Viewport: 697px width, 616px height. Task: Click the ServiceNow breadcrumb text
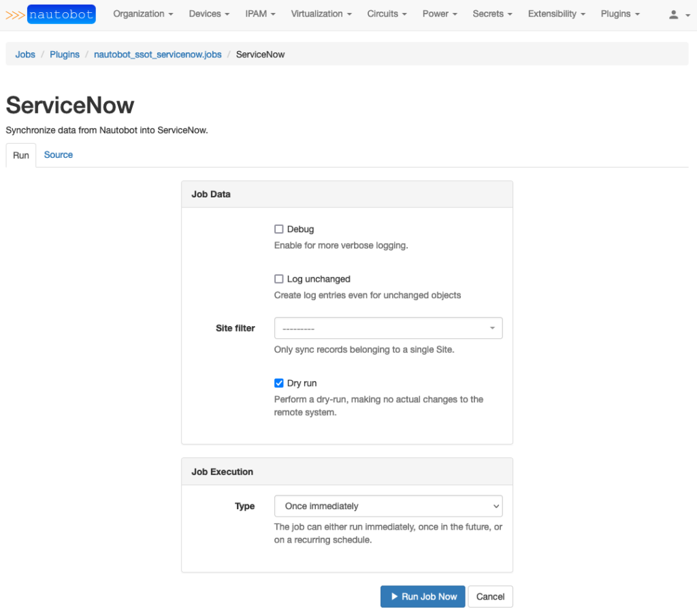click(x=260, y=54)
